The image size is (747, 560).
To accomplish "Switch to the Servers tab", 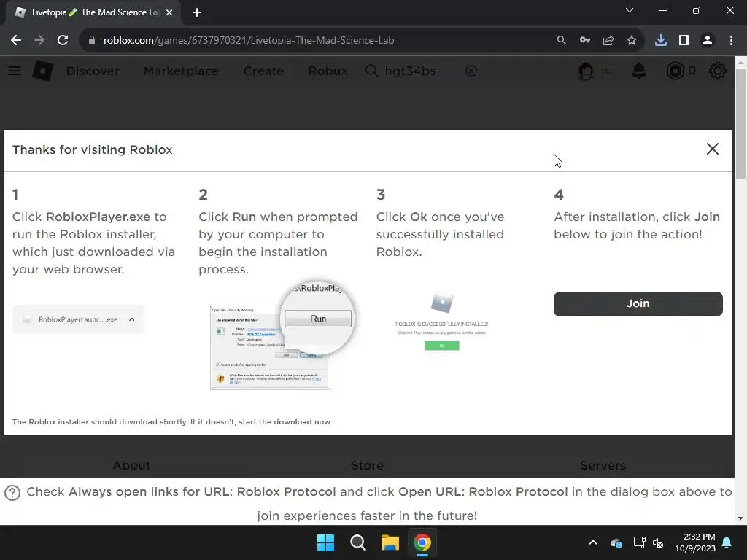I will pyautogui.click(x=603, y=465).
